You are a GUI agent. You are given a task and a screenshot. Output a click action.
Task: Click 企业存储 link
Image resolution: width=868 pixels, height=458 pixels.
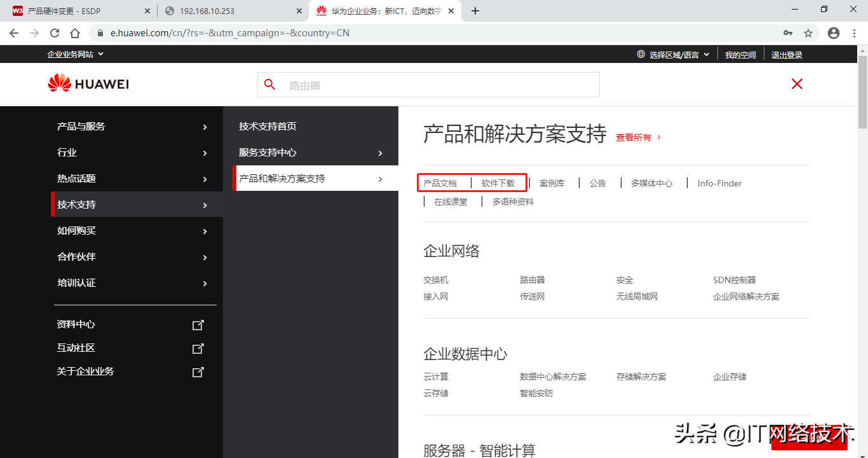click(x=729, y=377)
